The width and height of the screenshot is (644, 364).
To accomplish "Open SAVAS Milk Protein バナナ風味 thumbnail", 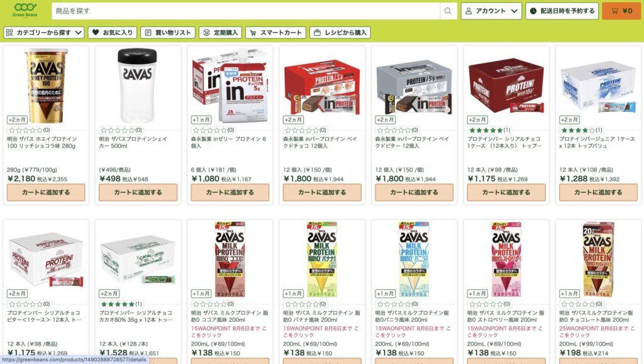I will pyautogui.click(x=322, y=258).
